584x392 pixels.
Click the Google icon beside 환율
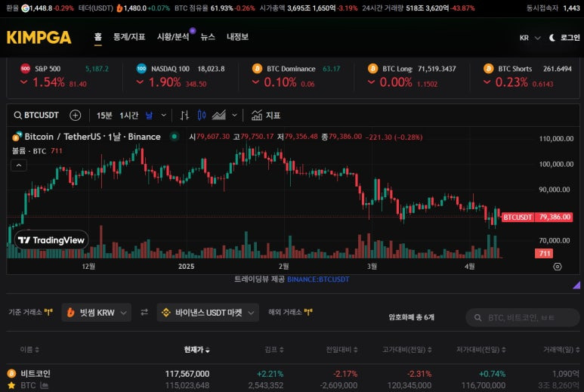pyautogui.click(x=25, y=8)
